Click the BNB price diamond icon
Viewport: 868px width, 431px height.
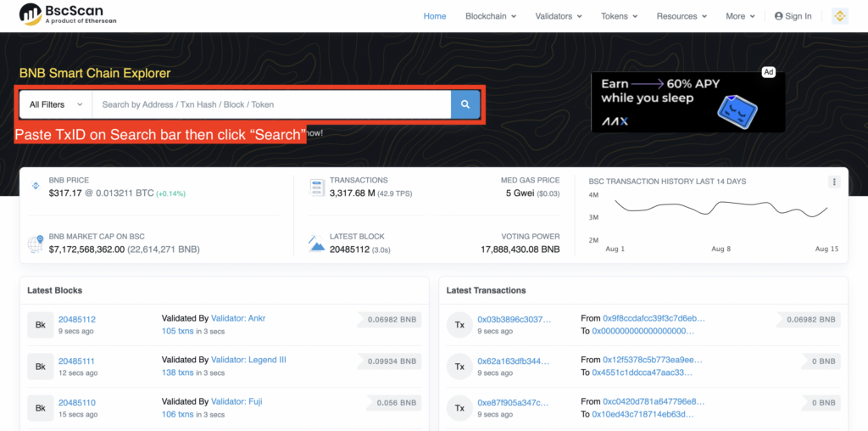click(x=35, y=186)
